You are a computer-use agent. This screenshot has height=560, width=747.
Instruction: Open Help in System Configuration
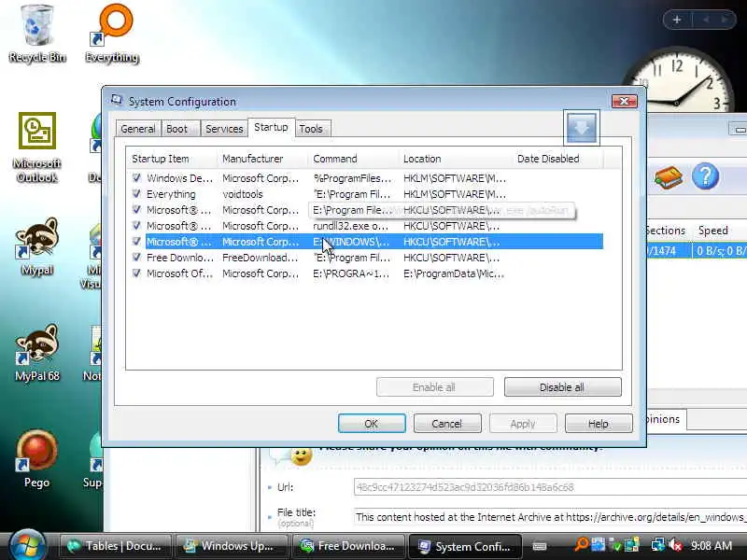click(599, 424)
